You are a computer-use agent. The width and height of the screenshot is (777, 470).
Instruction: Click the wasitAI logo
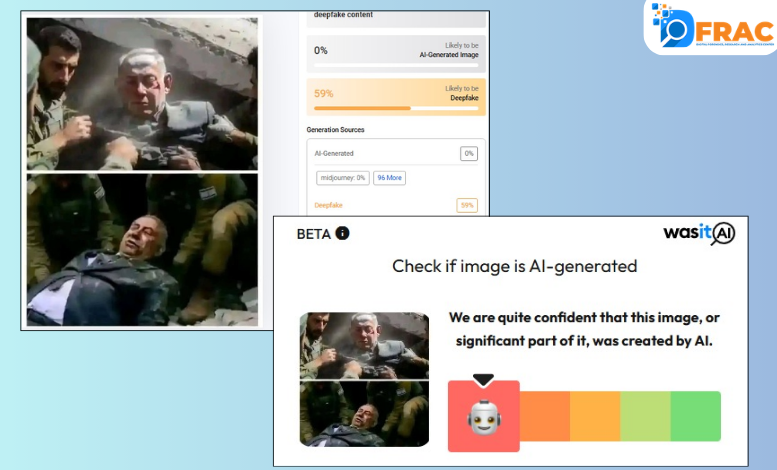(x=699, y=233)
